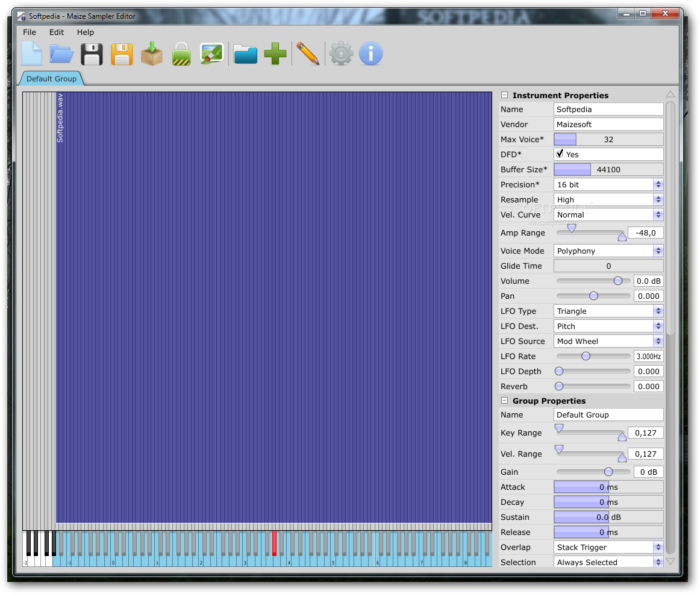Collapse the Instrument Properties section
Screen dimensions: 700x594
[504, 95]
